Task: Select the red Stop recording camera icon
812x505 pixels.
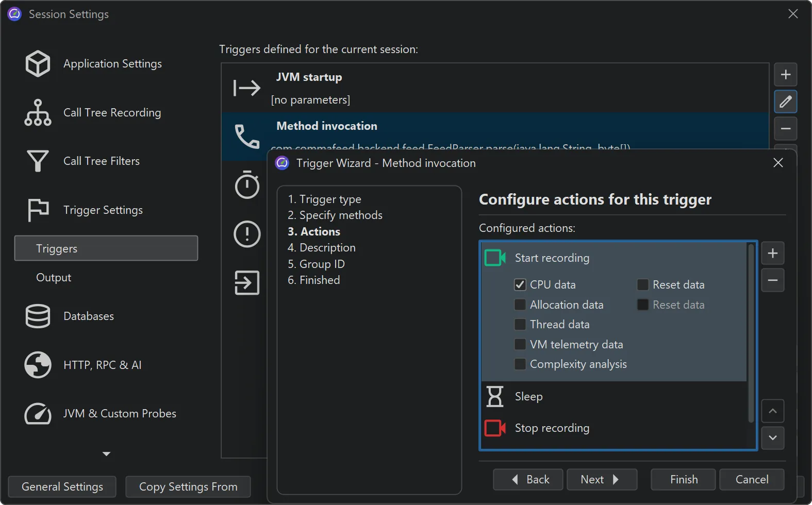Action: (494, 428)
